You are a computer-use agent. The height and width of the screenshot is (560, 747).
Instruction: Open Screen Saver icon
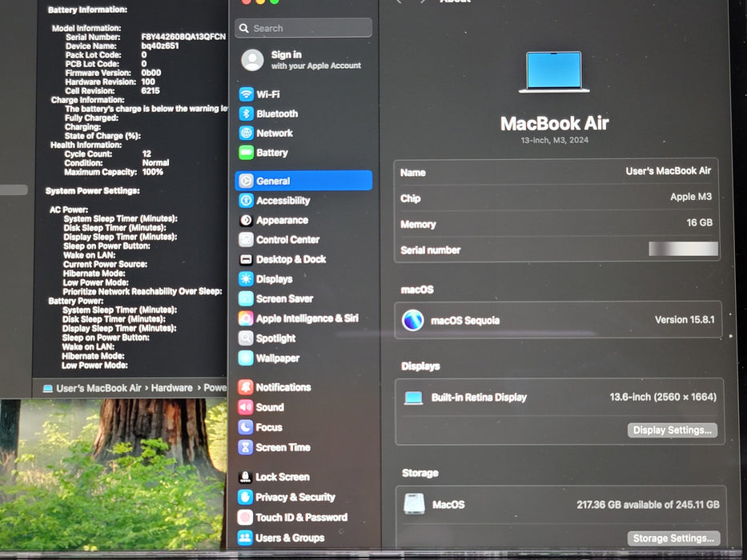[x=246, y=298]
